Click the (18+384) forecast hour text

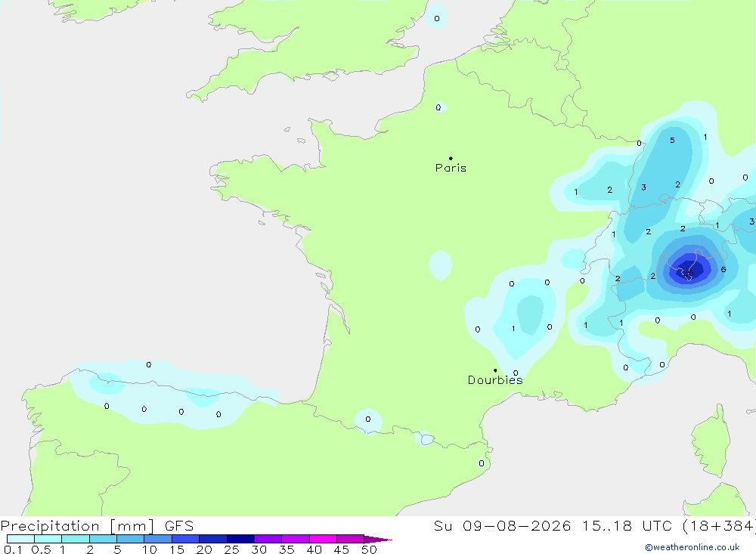[720, 526]
